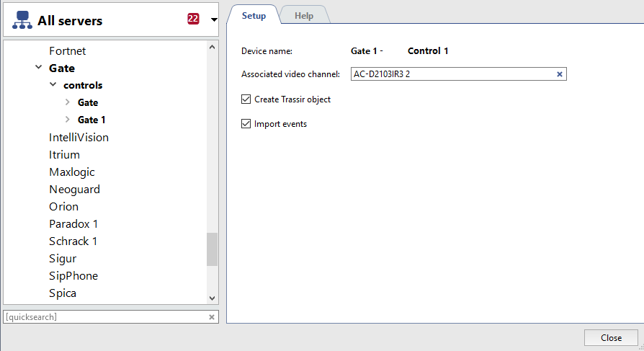This screenshot has height=351, width=644.
Task: Clear the quicksearch box
Action: click(212, 317)
